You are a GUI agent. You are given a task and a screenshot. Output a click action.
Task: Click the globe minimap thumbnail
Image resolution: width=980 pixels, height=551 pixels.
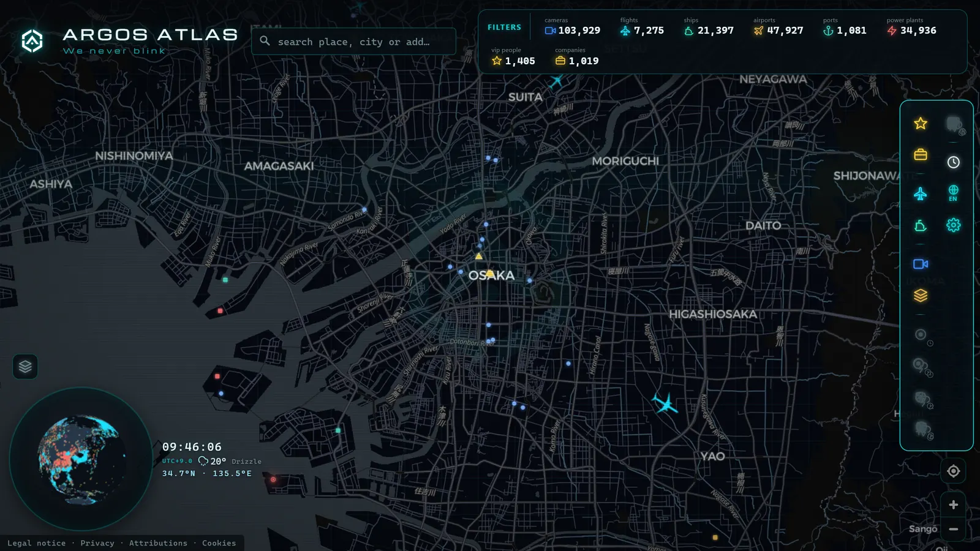(80, 459)
